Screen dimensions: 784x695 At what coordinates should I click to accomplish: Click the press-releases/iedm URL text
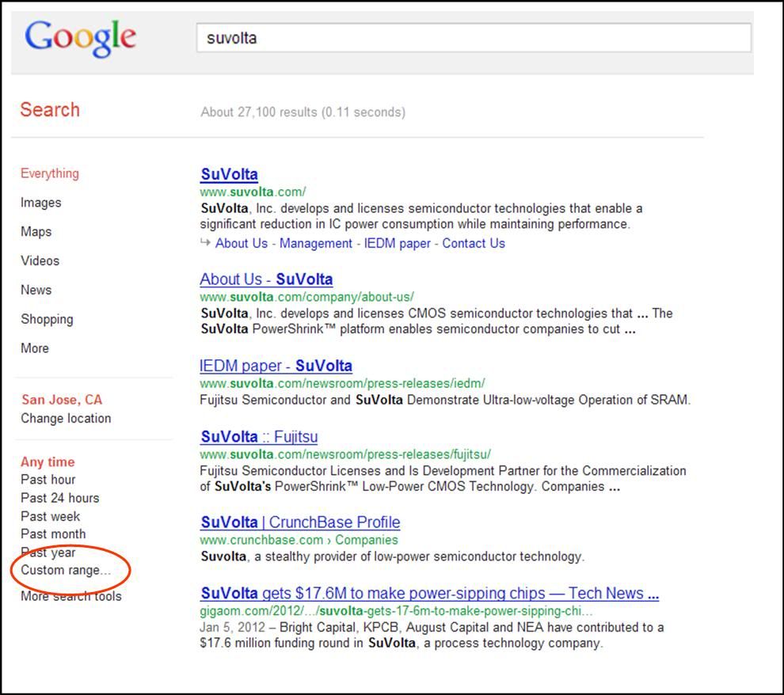tap(342, 383)
